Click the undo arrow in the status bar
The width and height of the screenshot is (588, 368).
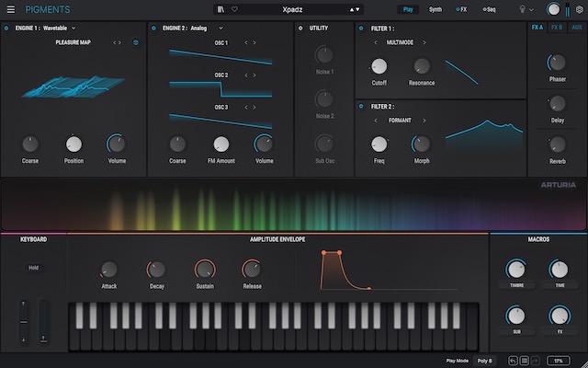pyautogui.click(x=513, y=361)
